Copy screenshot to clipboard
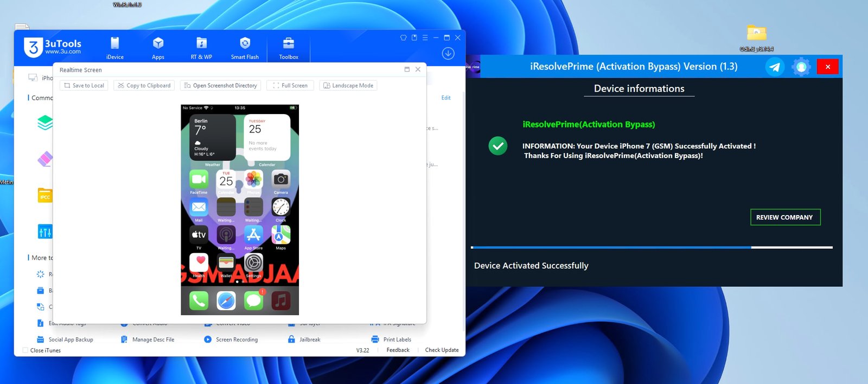This screenshot has height=384, width=868. pos(144,85)
